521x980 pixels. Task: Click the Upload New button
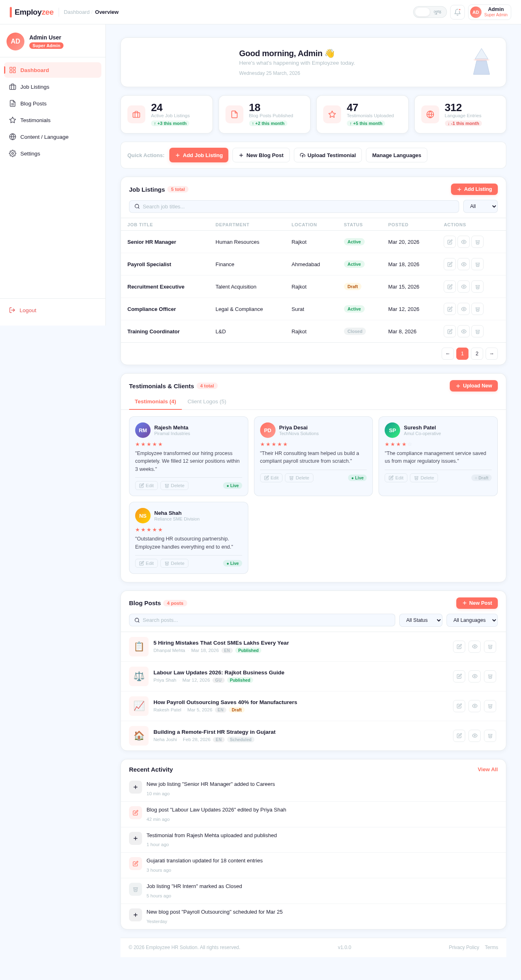[x=474, y=386]
